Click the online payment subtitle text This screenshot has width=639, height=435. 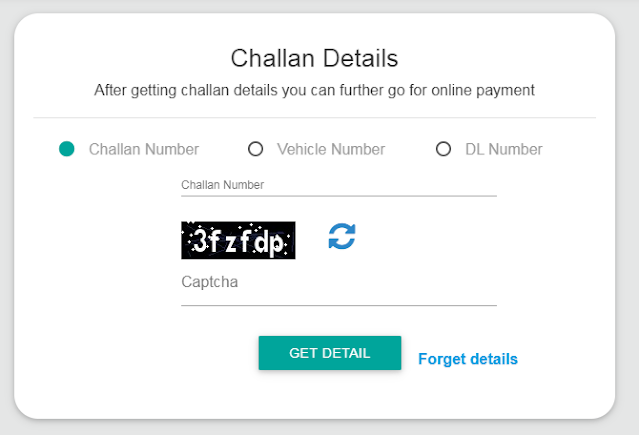point(314,90)
